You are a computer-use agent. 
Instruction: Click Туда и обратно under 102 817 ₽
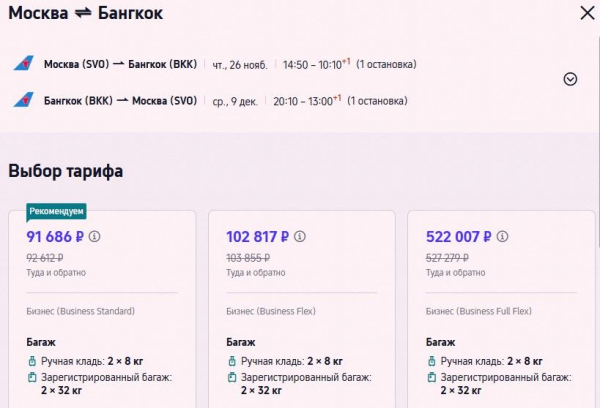[256, 273]
